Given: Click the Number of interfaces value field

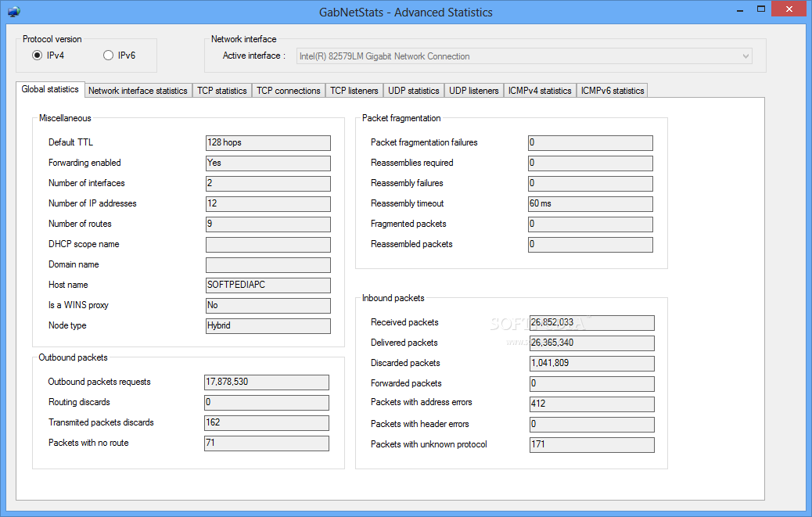Looking at the screenshot, I should pos(268,183).
